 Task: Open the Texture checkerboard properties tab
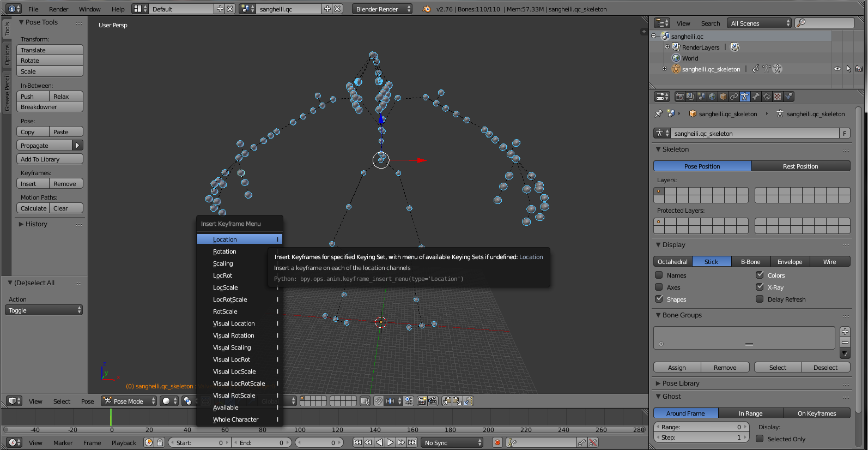(x=778, y=97)
